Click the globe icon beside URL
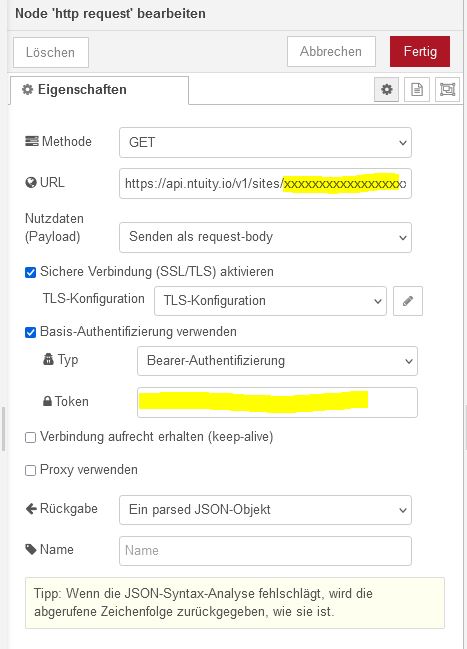The image size is (467, 649). (31, 183)
